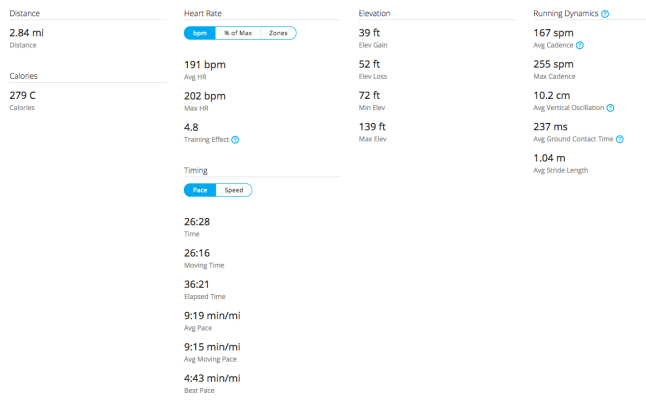Viewport: 646px width, 403px height.
Task: View Training Effect help tooltip
Action: [x=235, y=140]
